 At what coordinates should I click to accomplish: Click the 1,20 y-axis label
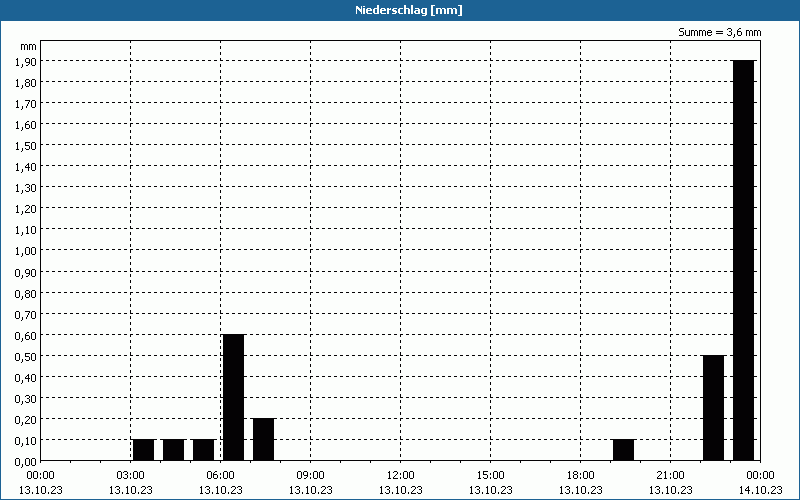pos(26,209)
